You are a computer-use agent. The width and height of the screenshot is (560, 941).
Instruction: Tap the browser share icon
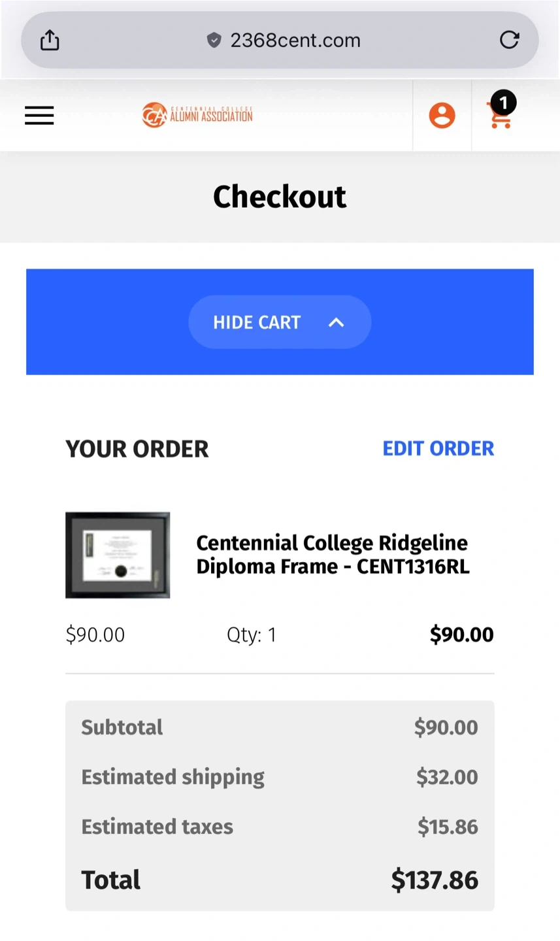tap(50, 41)
